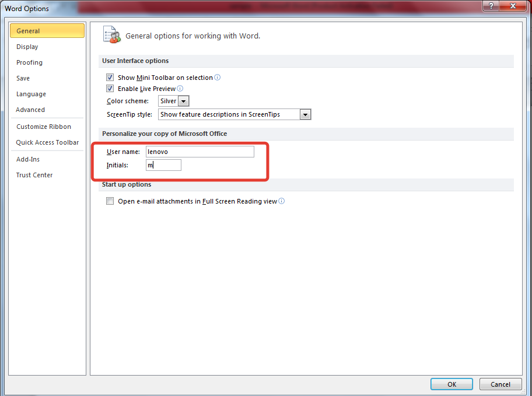Click the Word Options title text
This screenshot has width=532, height=396.
(x=27, y=9)
